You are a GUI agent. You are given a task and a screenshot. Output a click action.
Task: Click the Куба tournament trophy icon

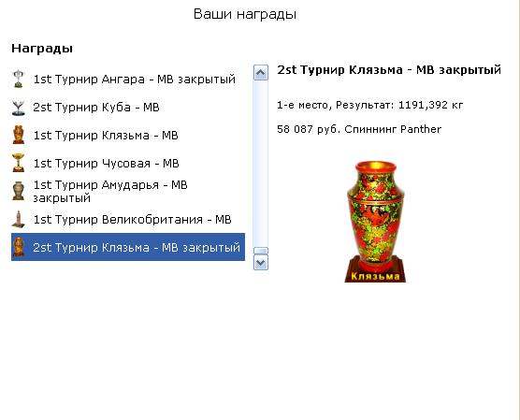[19, 108]
